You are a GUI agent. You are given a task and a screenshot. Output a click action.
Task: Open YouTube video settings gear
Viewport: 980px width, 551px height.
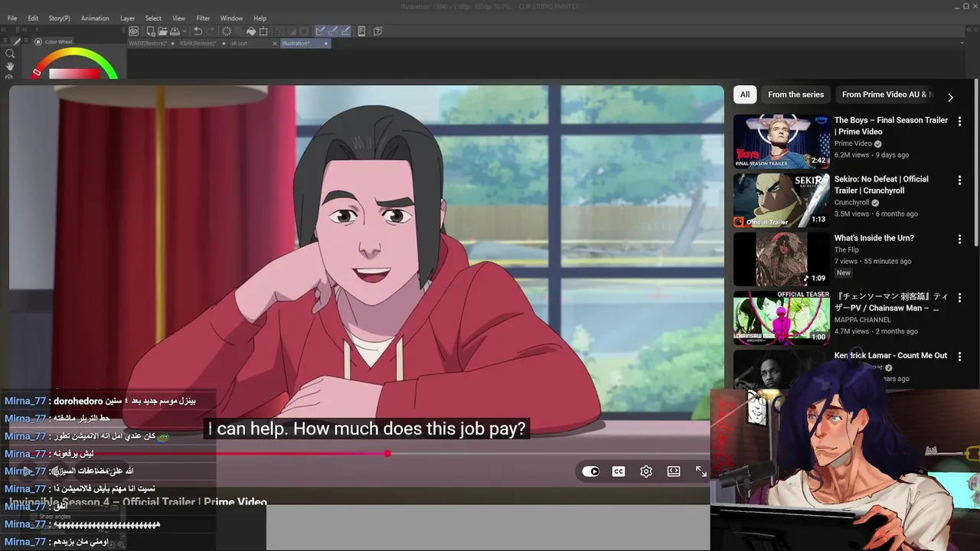(x=646, y=471)
